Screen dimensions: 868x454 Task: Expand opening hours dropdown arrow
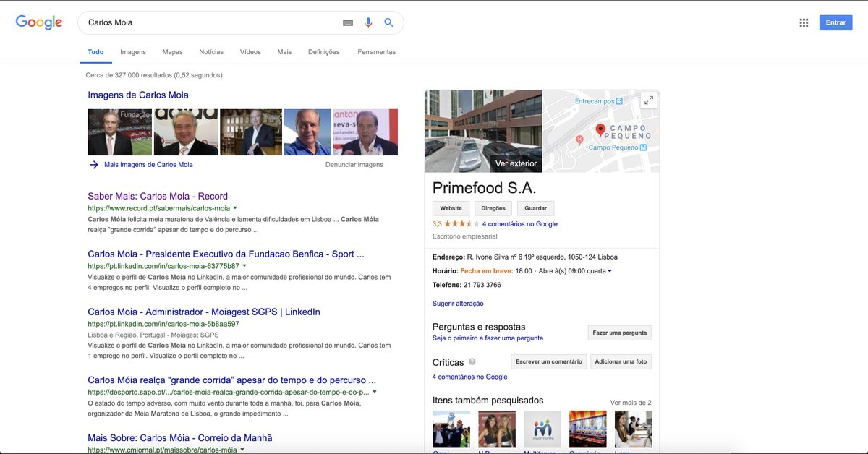(x=610, y=271)
